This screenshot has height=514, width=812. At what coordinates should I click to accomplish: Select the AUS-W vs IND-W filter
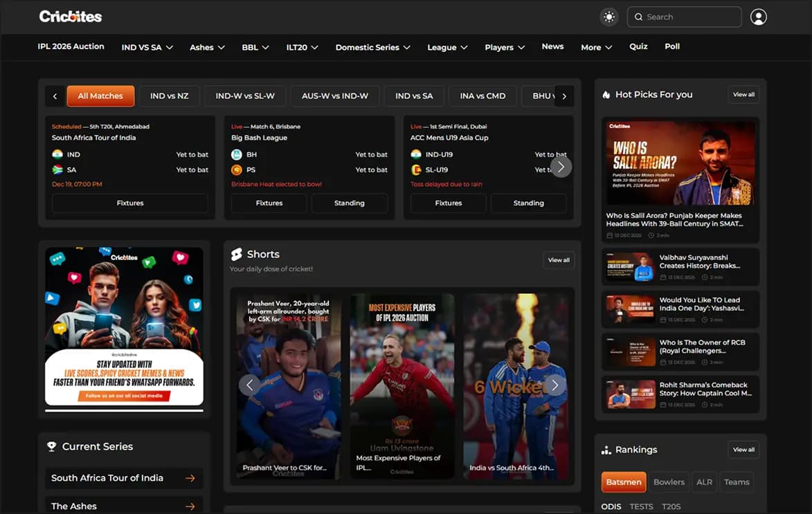pyautogui.click(x=334, y=96)
